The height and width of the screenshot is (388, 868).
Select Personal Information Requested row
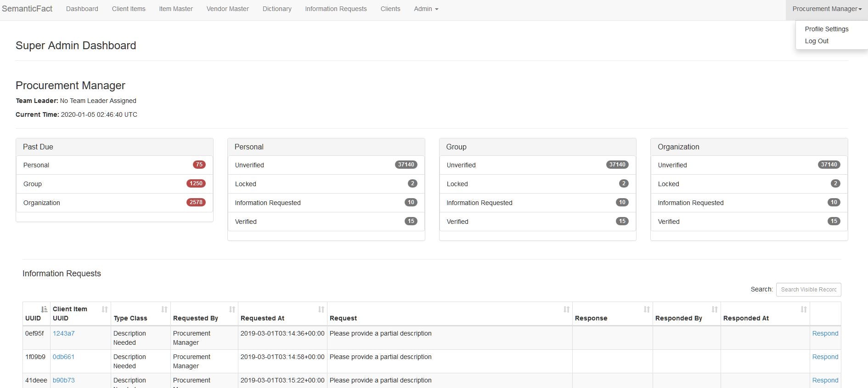click(x=326, y=203)
